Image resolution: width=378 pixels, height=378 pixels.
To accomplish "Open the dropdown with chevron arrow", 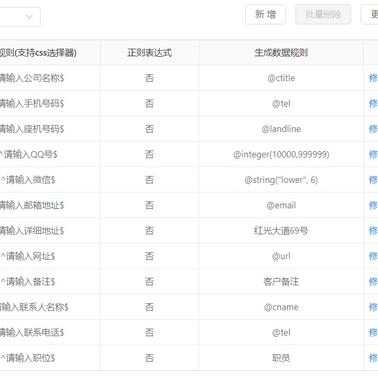I will coord(20,17).
